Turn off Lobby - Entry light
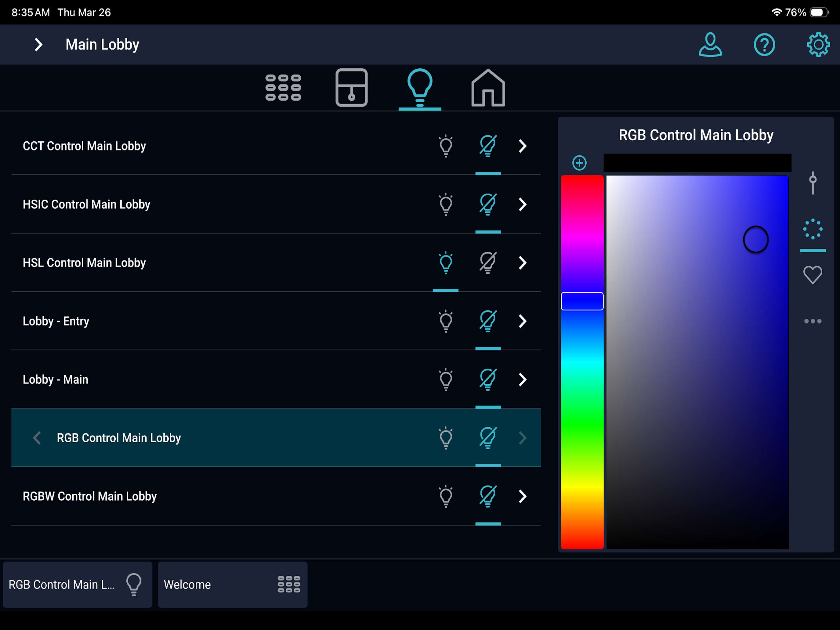This screenshot has height=630, width=840. tap(488, 321)
